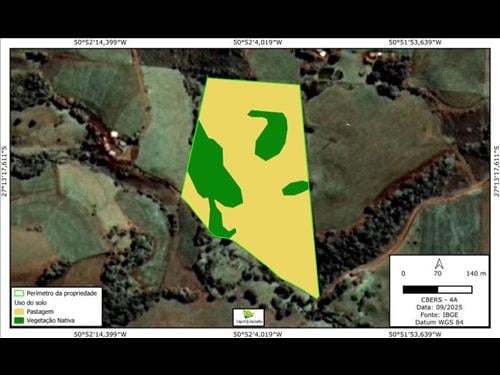
Task: Click the small oval native vegetation patch
Action: 296,188
